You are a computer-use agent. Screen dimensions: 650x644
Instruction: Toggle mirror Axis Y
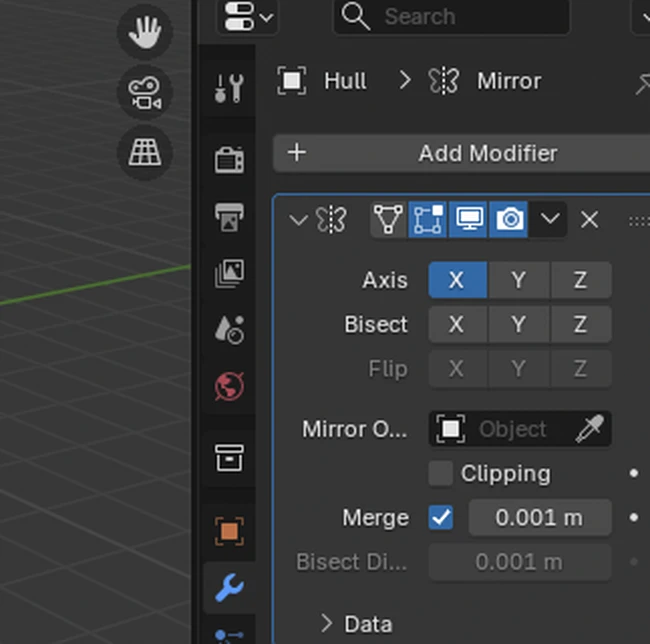tap(519, 280)
